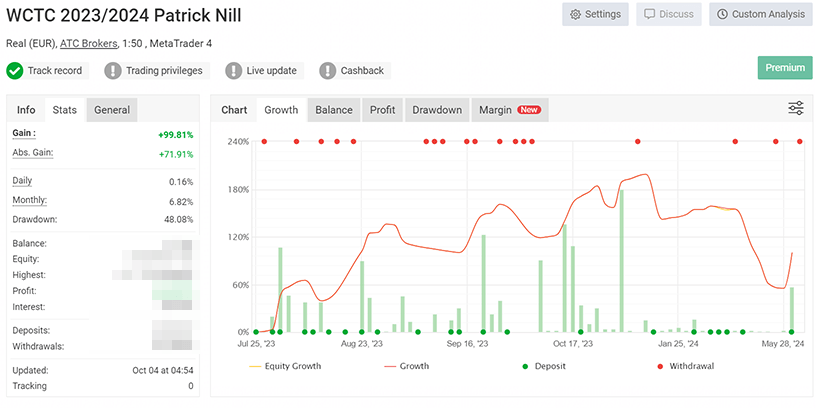This screenshot has height=408, width=824.
Task: Open the Margin chart tab
Action: [509, 110]
